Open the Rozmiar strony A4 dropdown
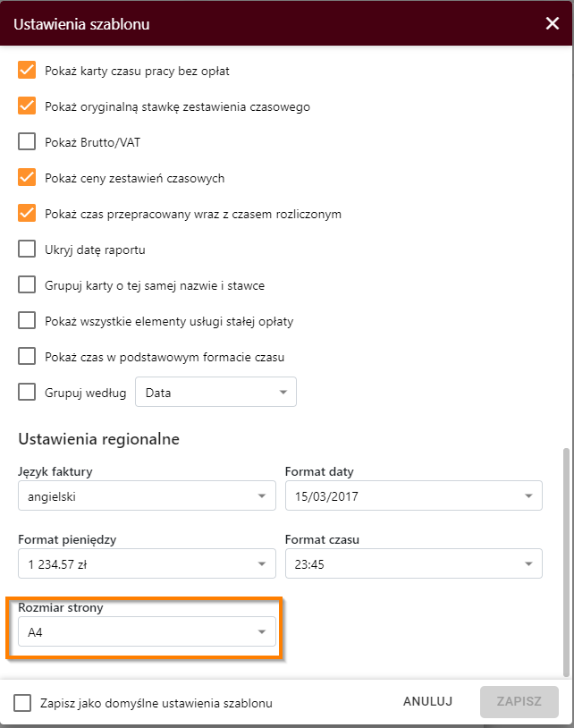Image resolution: width=574 pixels, height=728 pixels. tap(147, 631)
